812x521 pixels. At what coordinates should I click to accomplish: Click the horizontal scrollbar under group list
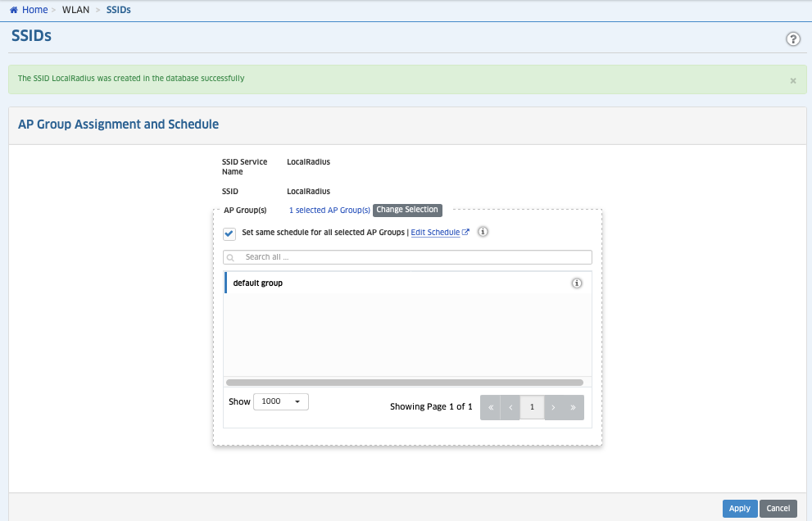404,382
